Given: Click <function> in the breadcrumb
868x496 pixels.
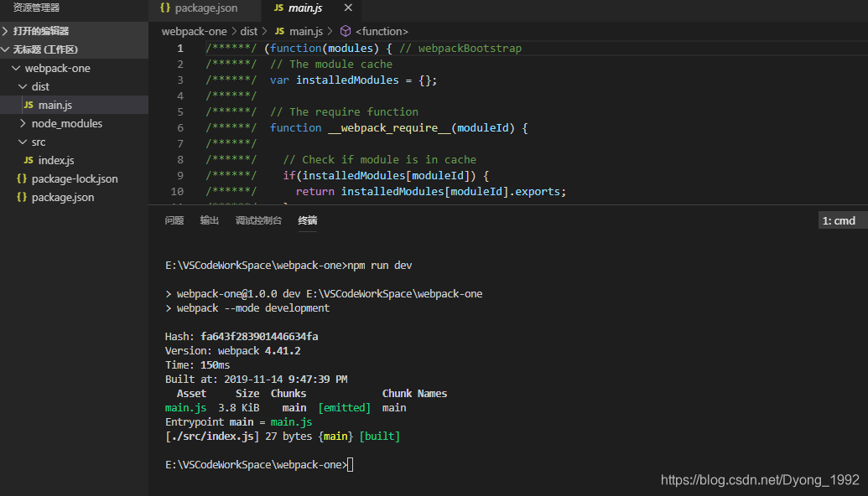Looking at the screenshot, I should coord(382,31).
